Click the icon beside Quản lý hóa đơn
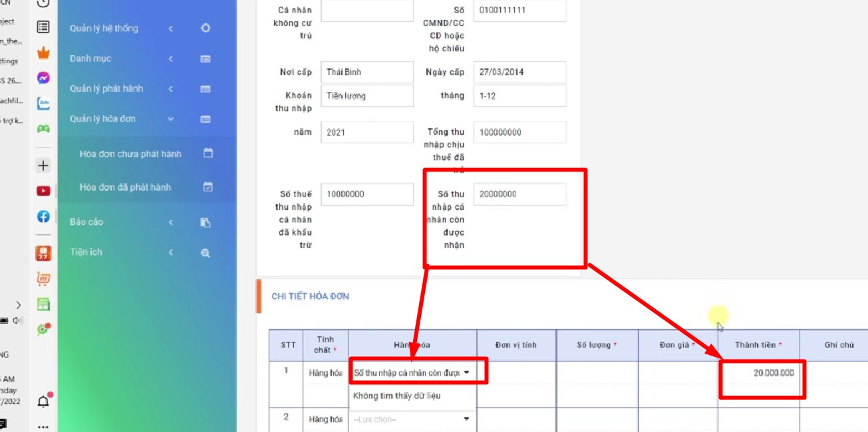Screen dimensions: 868x432 [x=206, y=119]
